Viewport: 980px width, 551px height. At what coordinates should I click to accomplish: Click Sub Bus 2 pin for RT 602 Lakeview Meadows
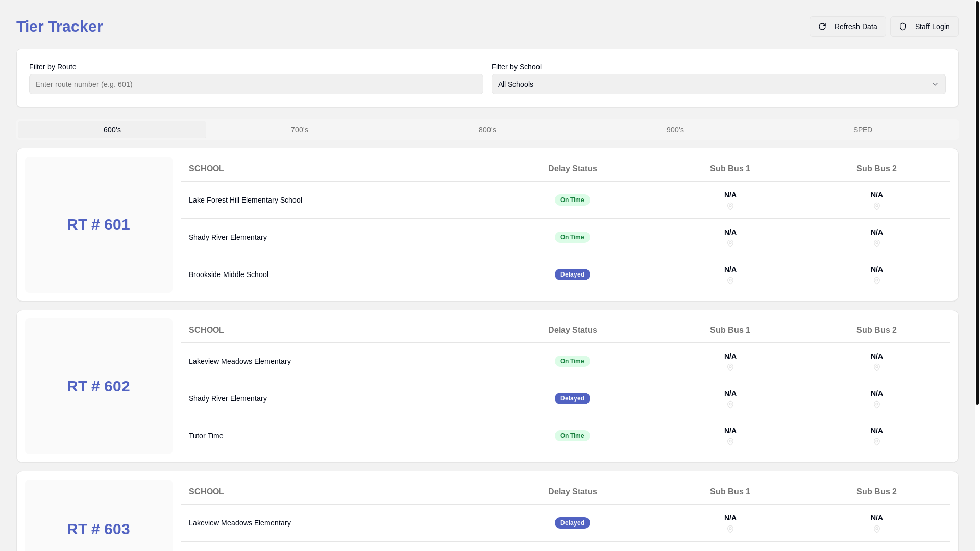click(877, 367)
